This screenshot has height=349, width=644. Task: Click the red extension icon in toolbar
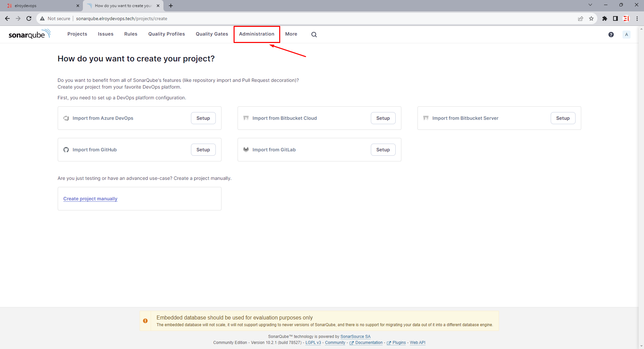[626, 18]
